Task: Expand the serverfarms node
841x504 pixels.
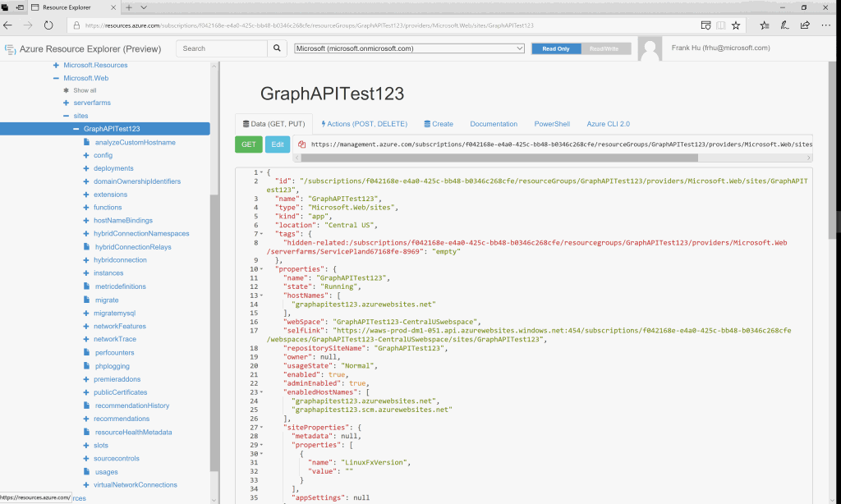Action: pos(66,103)
